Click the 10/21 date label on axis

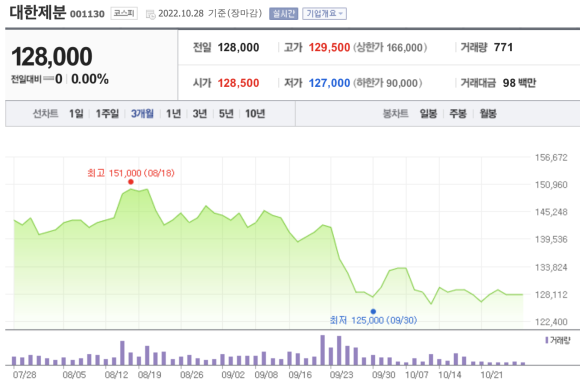pos(492,375)
